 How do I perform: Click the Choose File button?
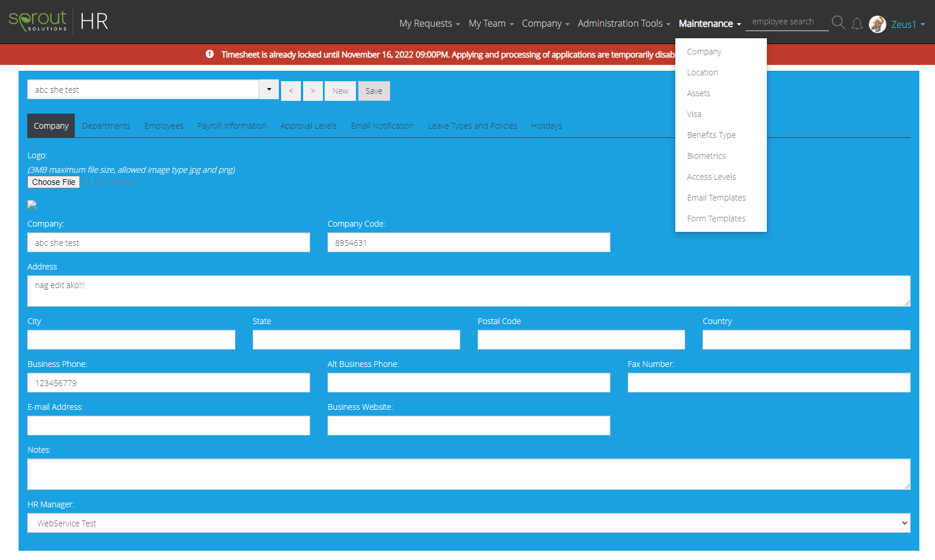point(53,182)
